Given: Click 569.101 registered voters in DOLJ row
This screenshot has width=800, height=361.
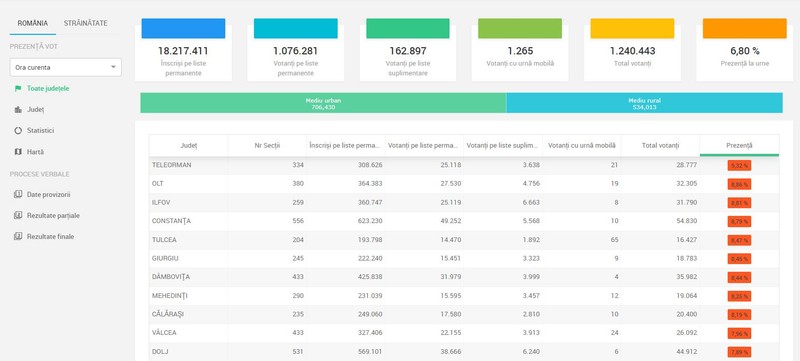Looking at the screenshot, I should click(370, 351).
